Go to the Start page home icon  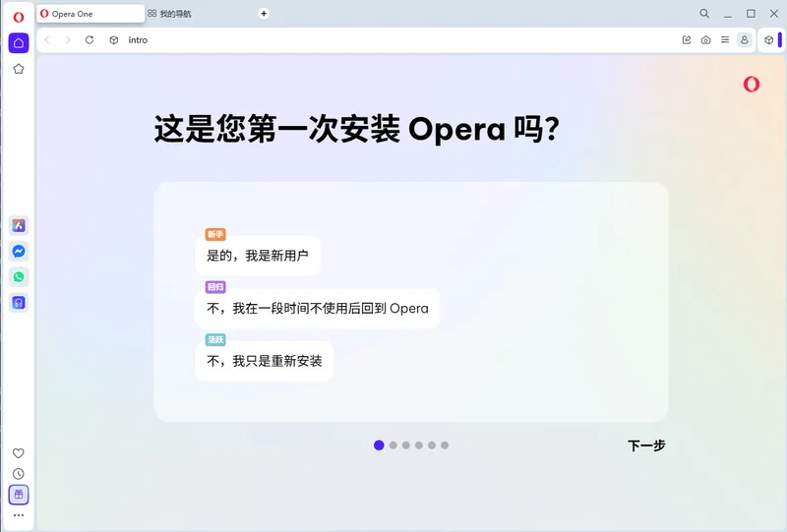pos(19,43)
